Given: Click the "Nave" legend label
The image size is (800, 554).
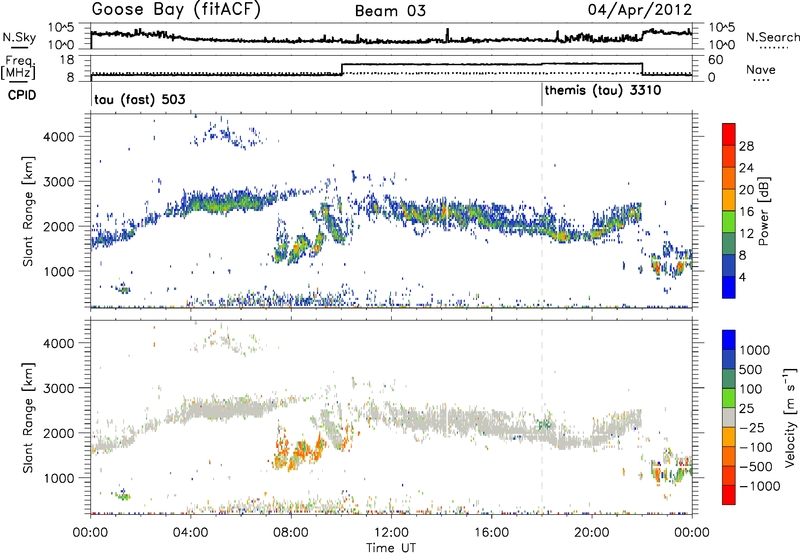Looking at the screenshot, I should [x=761, y=70].
